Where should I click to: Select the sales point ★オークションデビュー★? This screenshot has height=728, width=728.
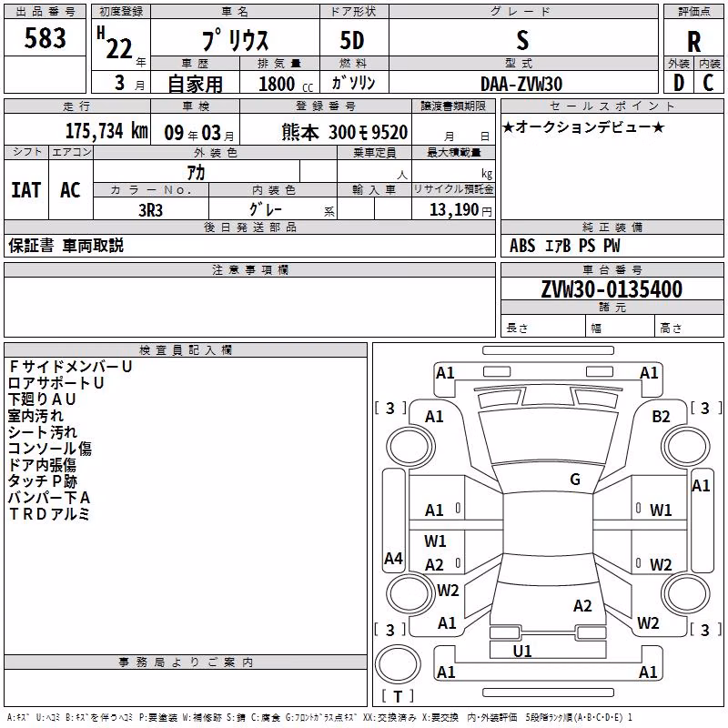583,126
